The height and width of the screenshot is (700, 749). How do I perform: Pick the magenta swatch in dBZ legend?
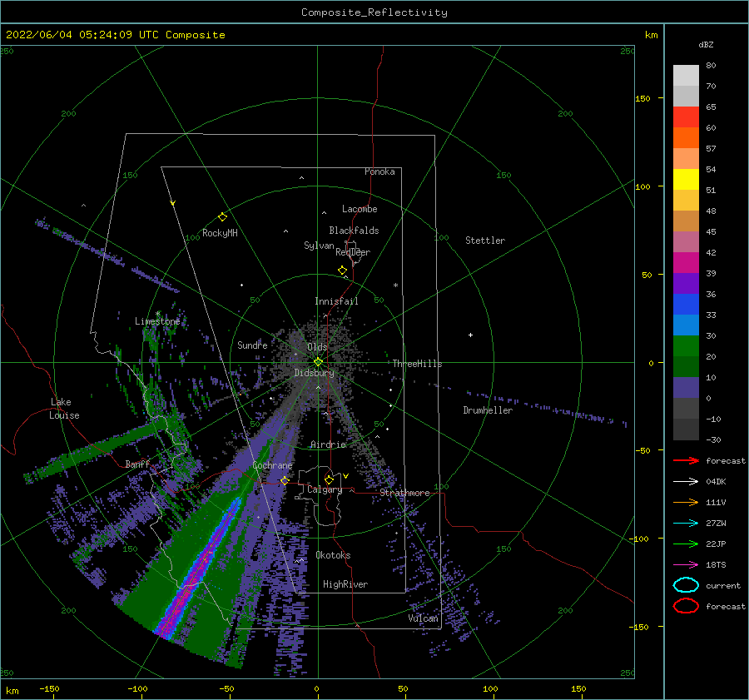click(x=686, y=262)
